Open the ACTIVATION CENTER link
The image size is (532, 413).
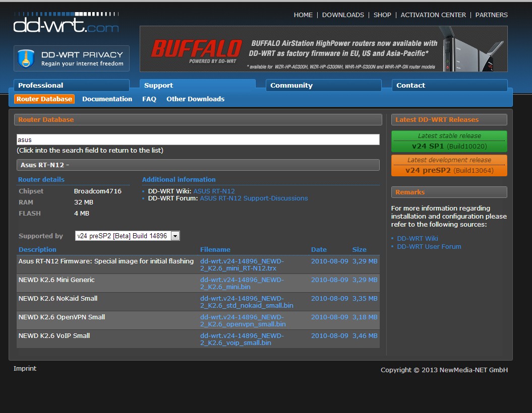pyautogui.click(x=433, y=15)
